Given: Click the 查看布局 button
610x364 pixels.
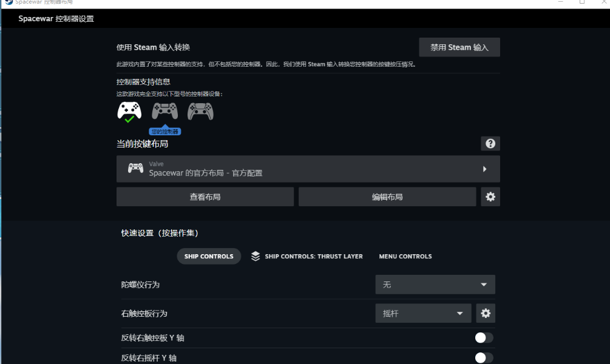Looking at the screenshot, I should [205, 197].
